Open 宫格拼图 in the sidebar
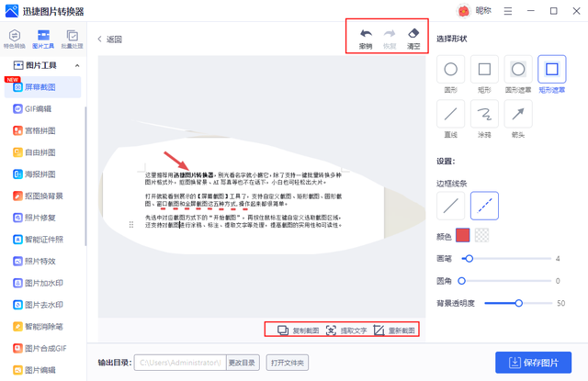The width and height of the screenshot is (588, 381). point(43,130)
